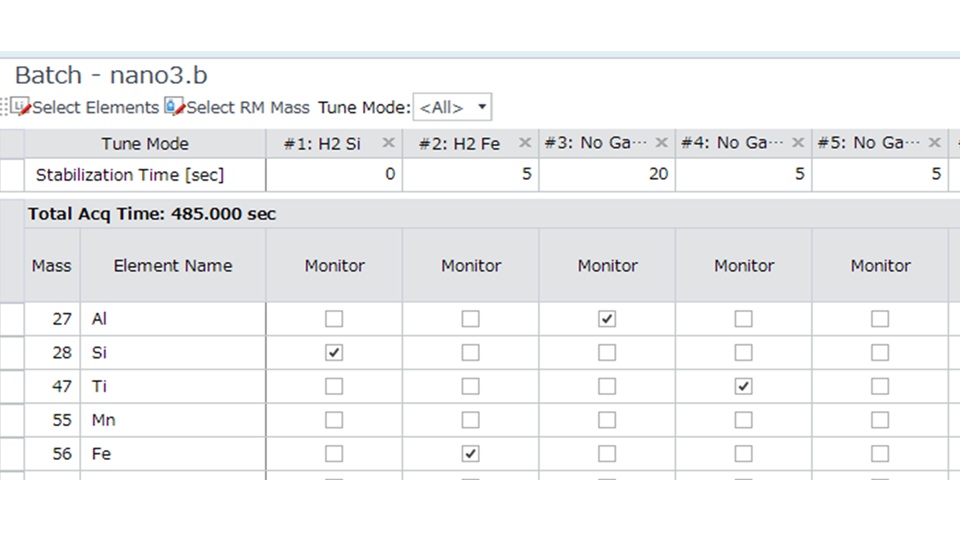Screen dimensions: 961x540
Task: Click Select RM Mass button text
Action: pyautogui.click(x=248, y=107)
